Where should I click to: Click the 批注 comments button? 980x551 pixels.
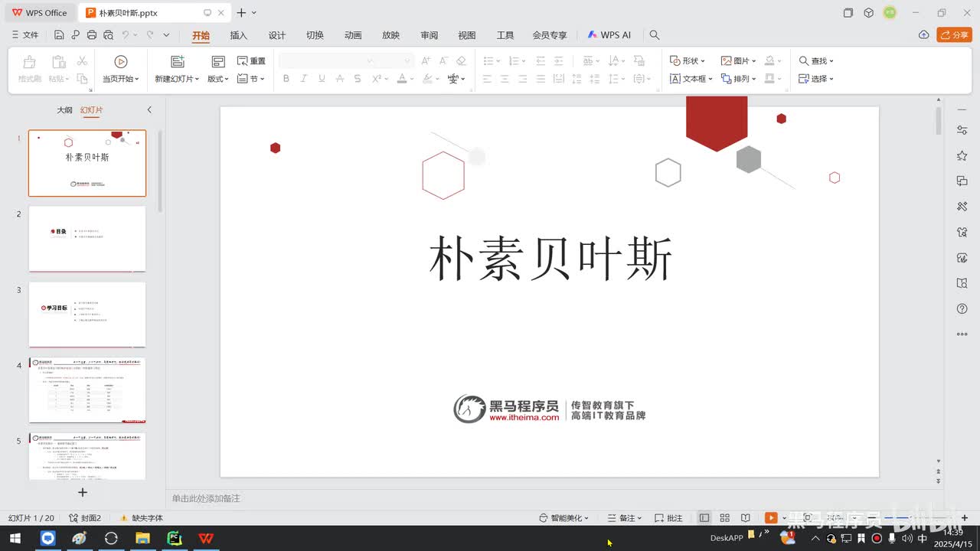tap(668, 518)
